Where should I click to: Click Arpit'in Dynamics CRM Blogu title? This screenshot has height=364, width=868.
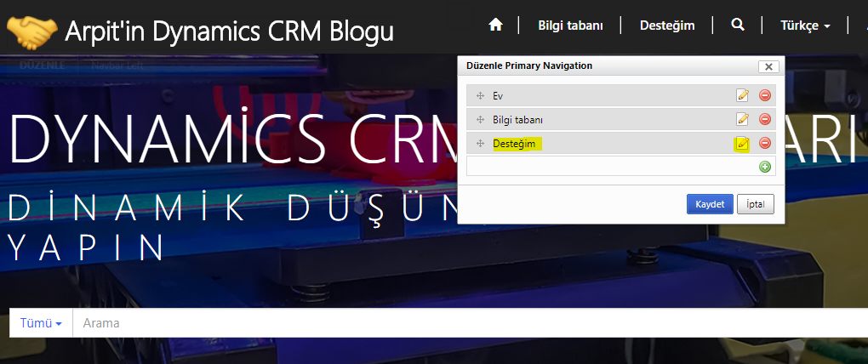pos(229,32)
